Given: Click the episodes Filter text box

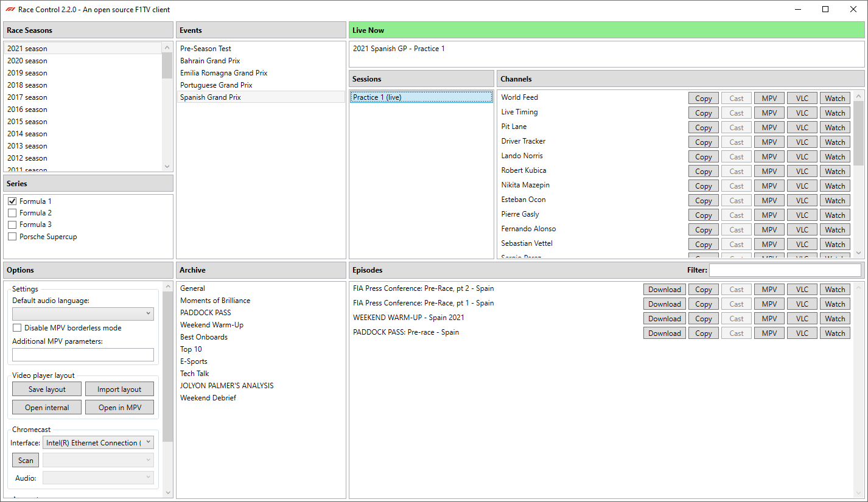Looking at the screenshot, I should (x=785, y=270).
